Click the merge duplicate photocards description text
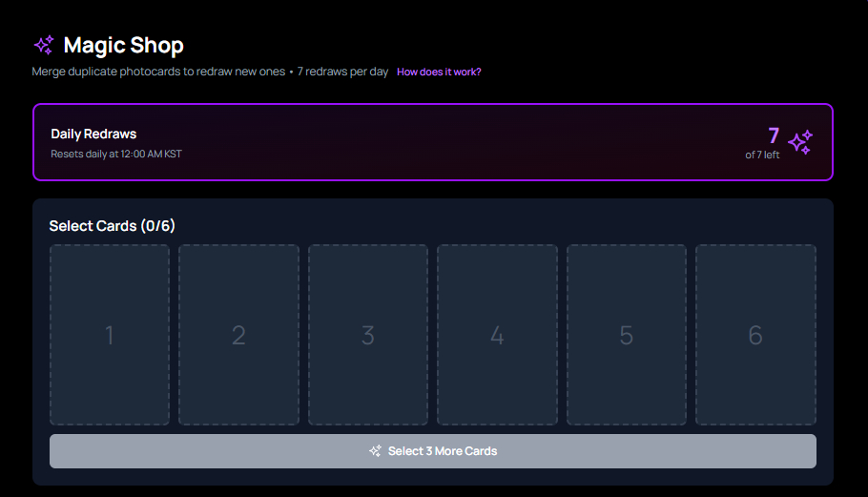 click(157, 72)
